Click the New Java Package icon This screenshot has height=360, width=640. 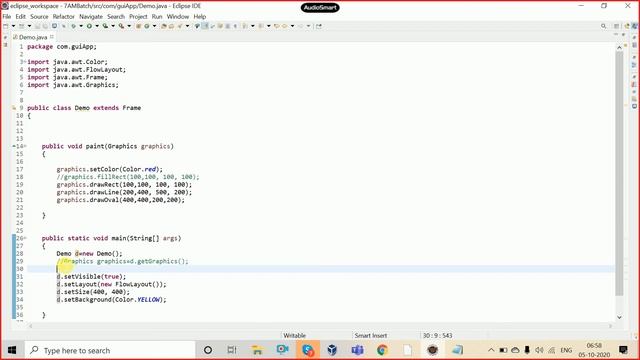(138, 26)
